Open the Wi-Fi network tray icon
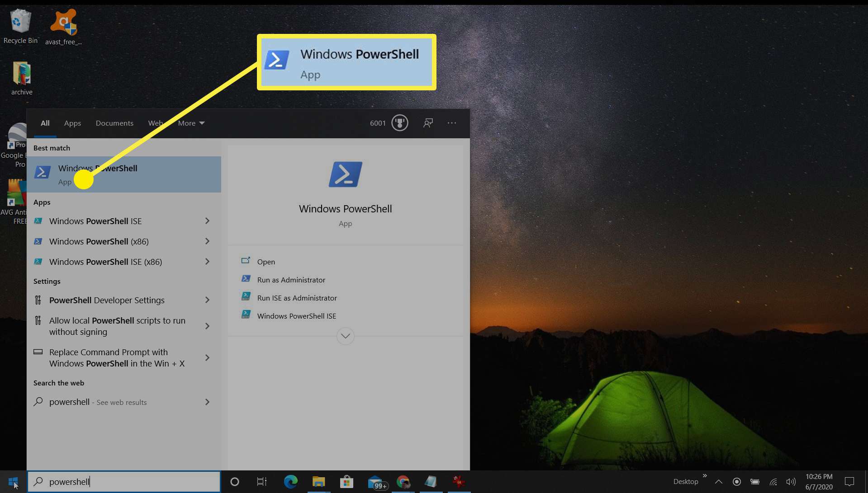868x493 pixels. point(773,482)
